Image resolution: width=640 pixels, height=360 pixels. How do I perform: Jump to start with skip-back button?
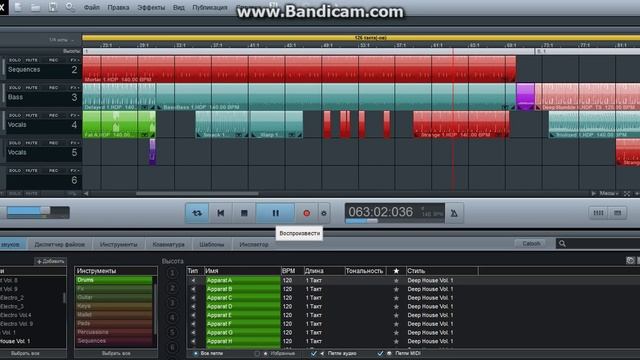point(221,213)
